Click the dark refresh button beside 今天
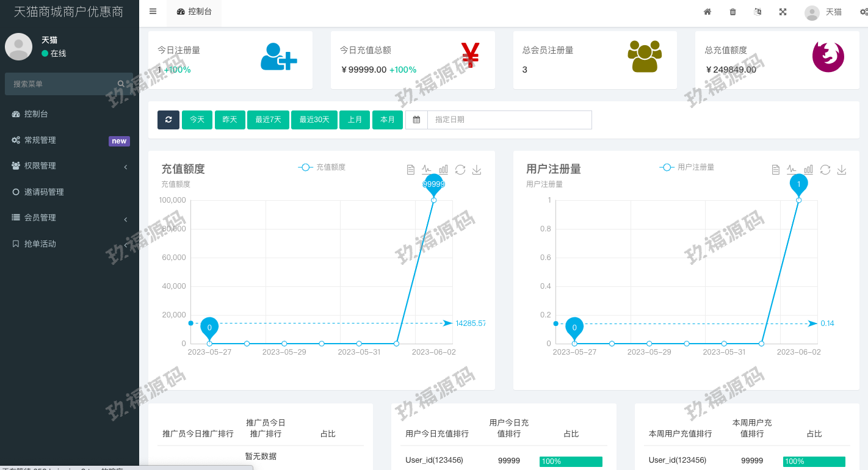 [168, 120]
